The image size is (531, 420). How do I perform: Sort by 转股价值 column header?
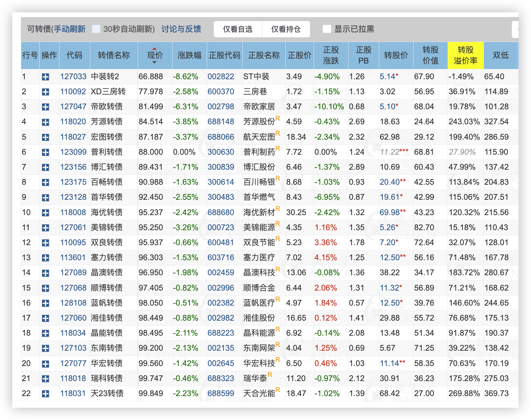(430, 55)
